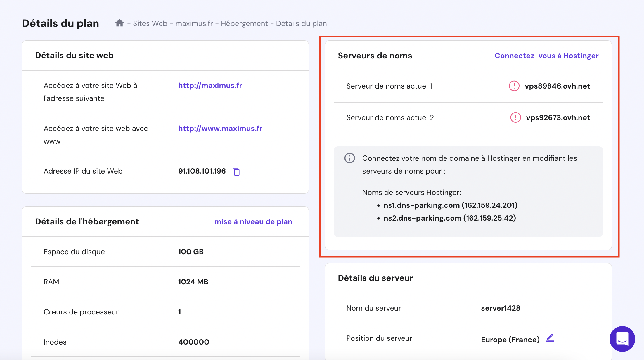The width and height of the screenshot is (644, 360).
Task: Open http://www.maximus.fr link
Action: (220, 128)
